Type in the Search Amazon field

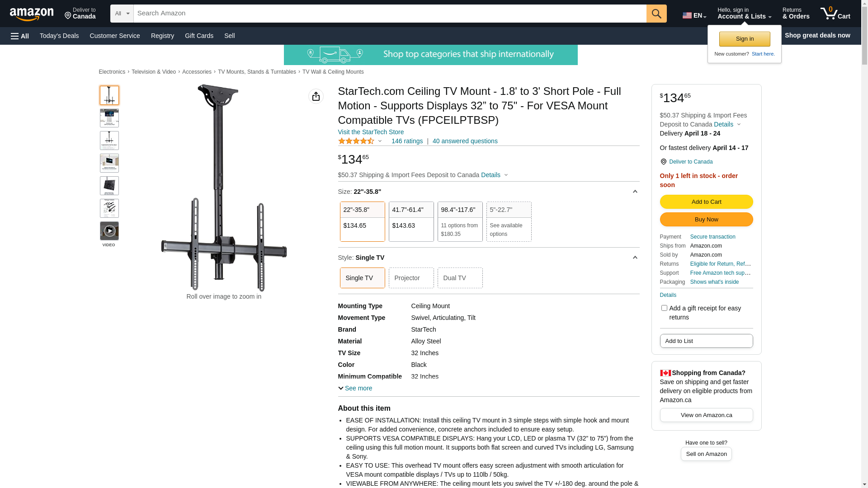[390, 14]
